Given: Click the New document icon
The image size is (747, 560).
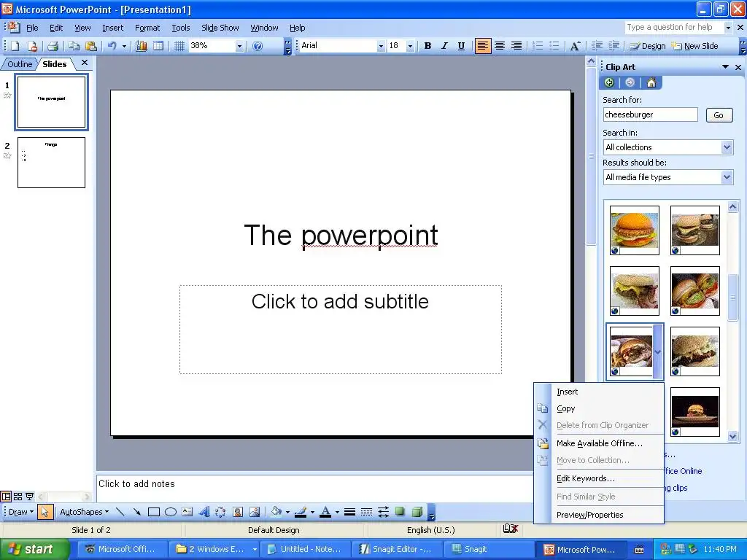Looking at the screenshot, I should pos(15,46).
